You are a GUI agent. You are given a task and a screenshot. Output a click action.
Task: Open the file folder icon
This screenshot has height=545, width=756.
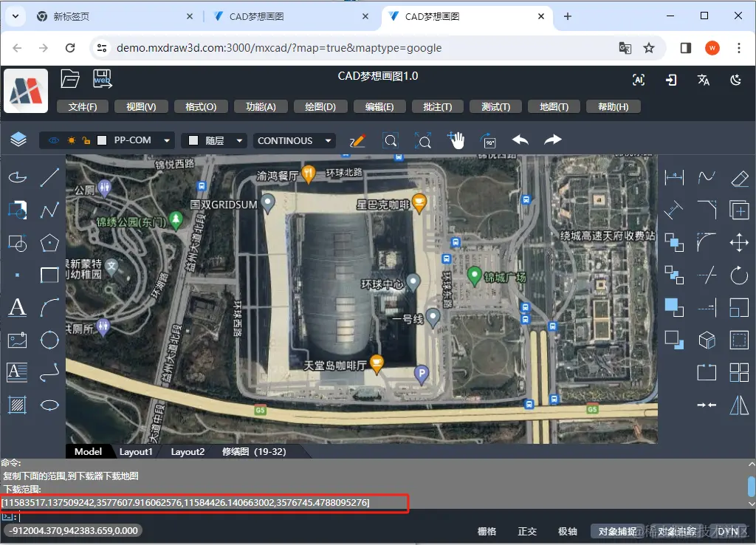tap(70, 78)
